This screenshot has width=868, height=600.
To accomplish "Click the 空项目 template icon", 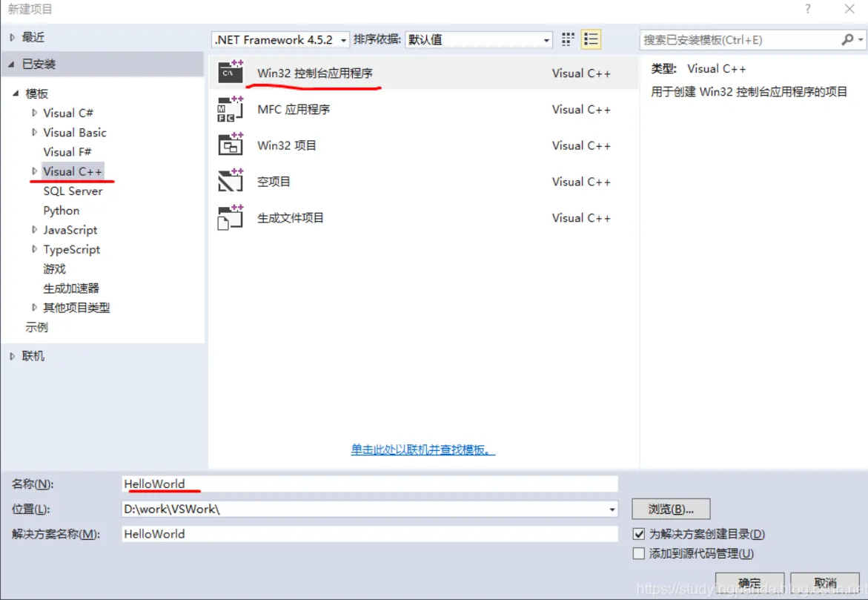I will [231, 181].
